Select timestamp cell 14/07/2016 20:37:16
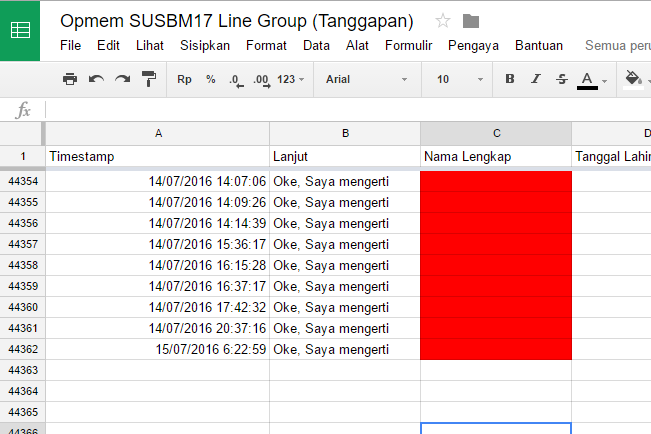The image size is (651, 434). coord(158,328)
